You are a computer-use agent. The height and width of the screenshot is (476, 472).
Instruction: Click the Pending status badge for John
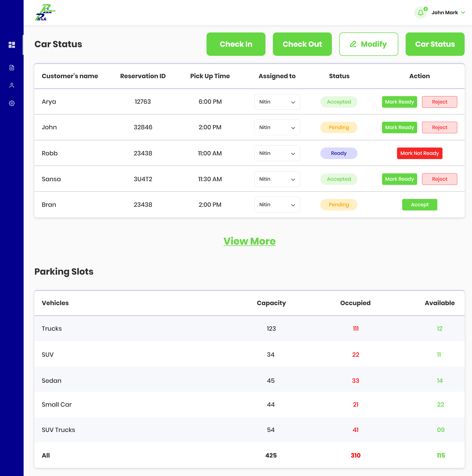click(x=339, y=127)
